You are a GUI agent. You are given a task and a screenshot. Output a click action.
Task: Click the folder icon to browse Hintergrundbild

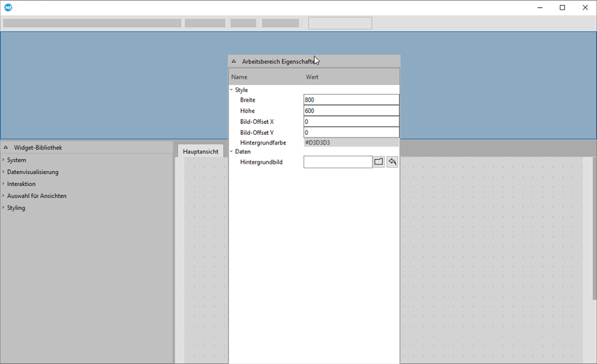[x=378, y=162]
